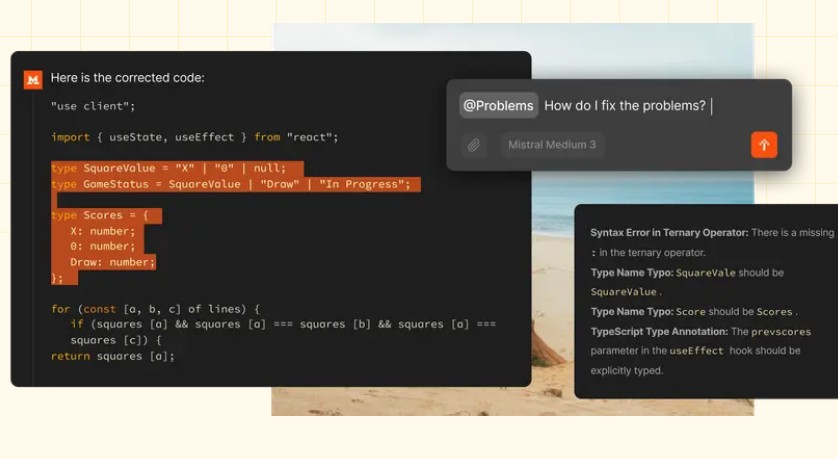Select the highlighted type SquareValue line
The image size is (838, 459).
pyautogui.click(x=168, y=168)
